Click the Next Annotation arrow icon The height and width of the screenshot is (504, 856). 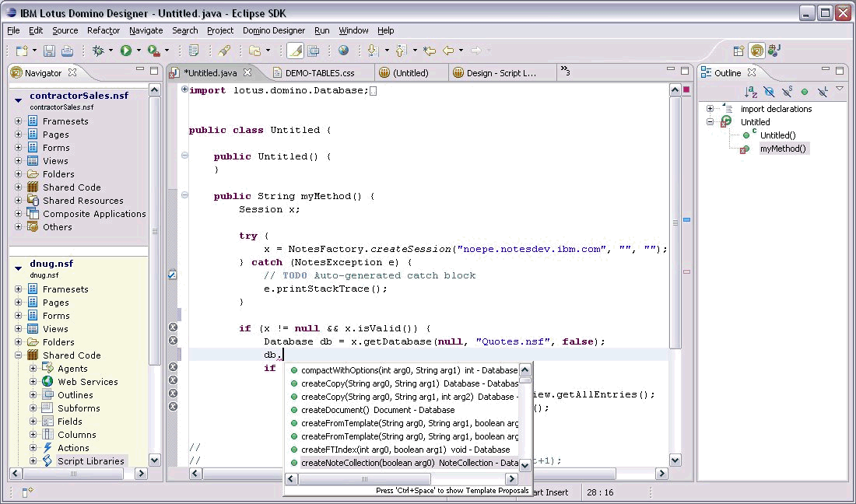[x=374, y=51]
